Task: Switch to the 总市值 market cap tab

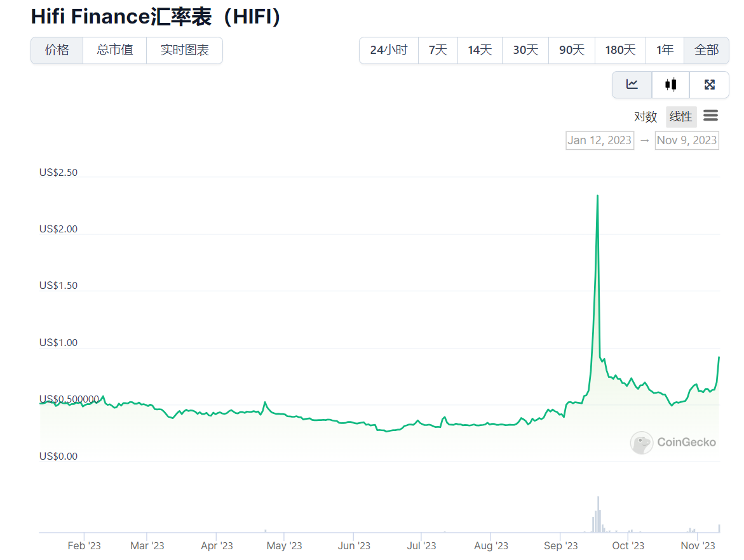Action: click(114, 50)
